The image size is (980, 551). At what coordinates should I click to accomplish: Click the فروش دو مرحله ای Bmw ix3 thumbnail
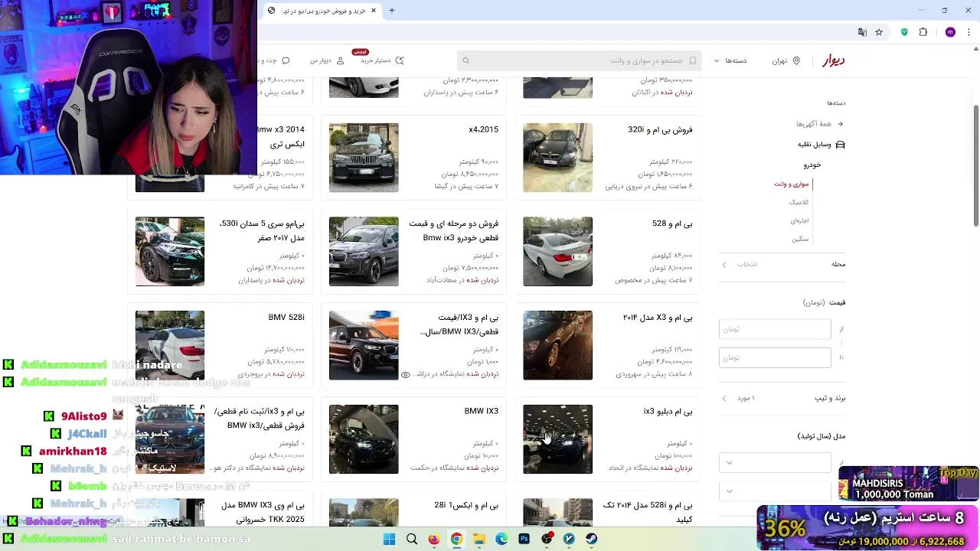pos(364,252)
